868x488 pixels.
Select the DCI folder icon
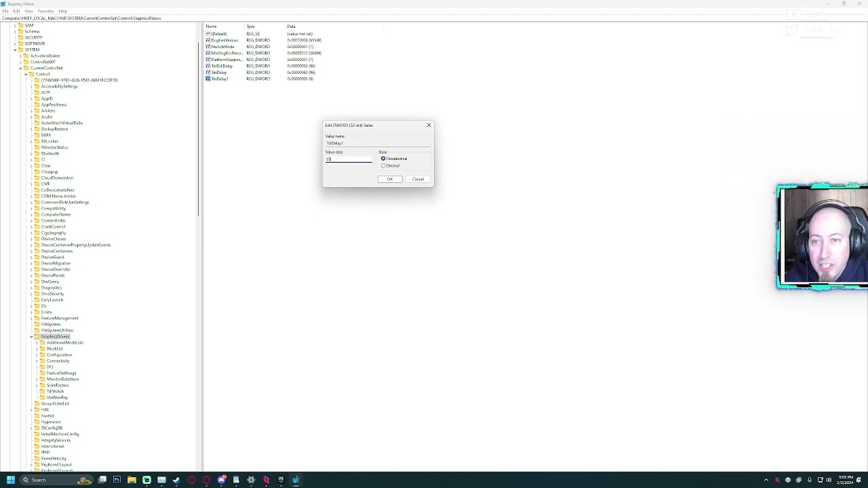click(x=42, y=367)
